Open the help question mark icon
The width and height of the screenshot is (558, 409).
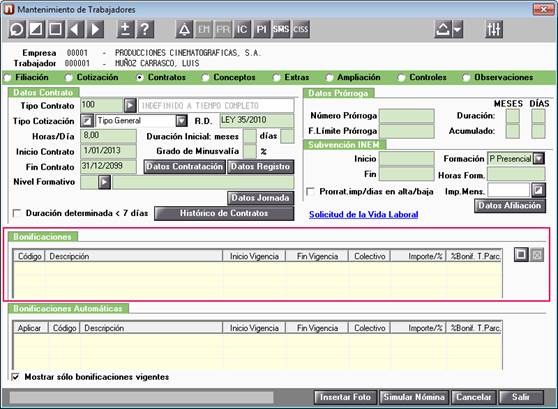[x=145, y=29]
